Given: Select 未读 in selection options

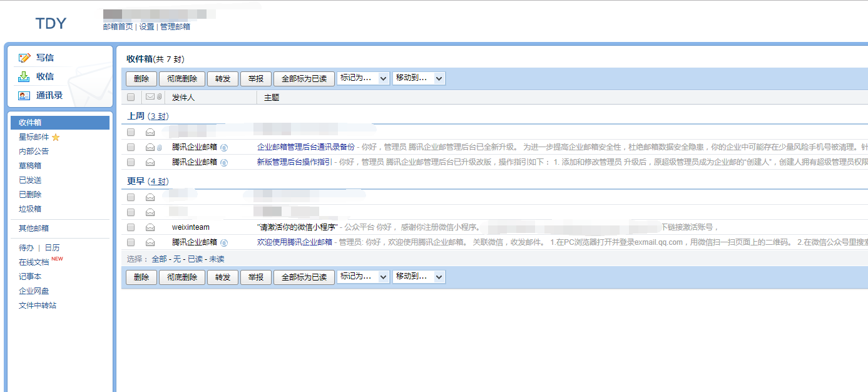Looking at the screenshot, I should pos(217,259).
